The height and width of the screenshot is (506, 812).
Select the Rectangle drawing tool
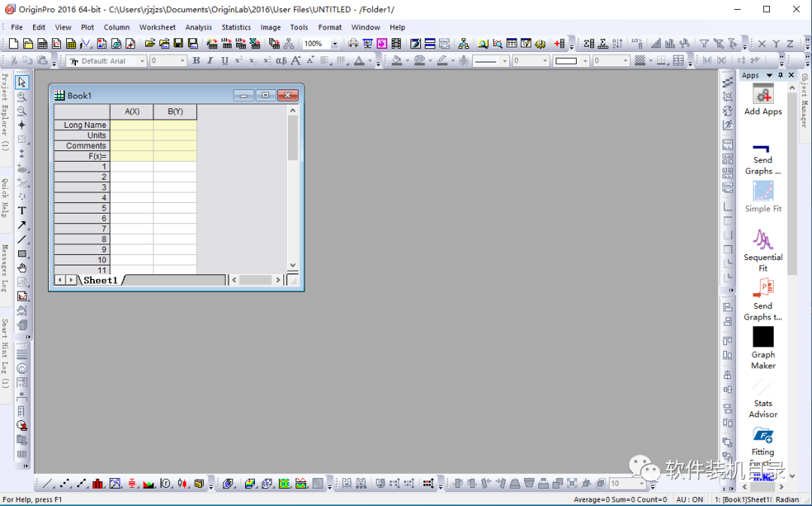(22, 254)
